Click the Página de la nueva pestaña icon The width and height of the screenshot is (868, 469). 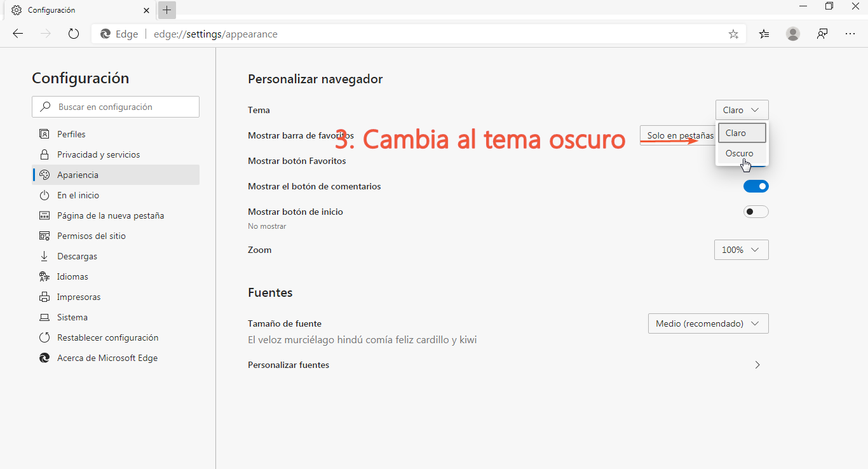pyautogui.click(x=44, y=215)
